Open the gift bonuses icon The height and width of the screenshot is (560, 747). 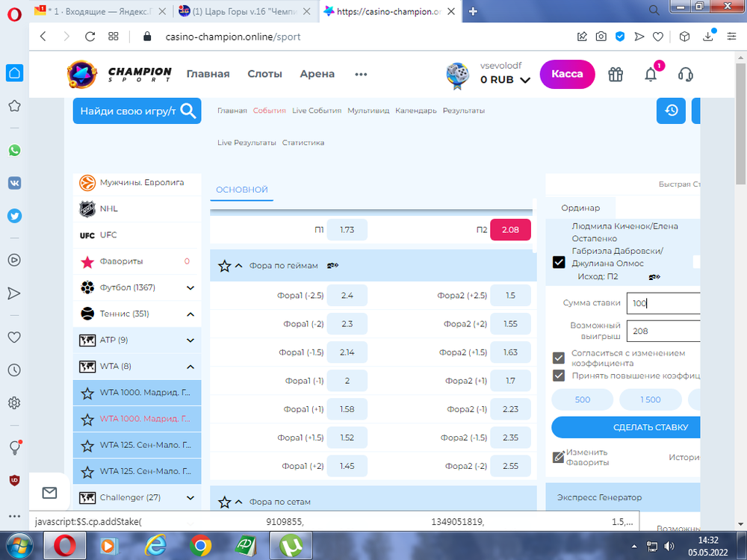click(x=616, y=74)
